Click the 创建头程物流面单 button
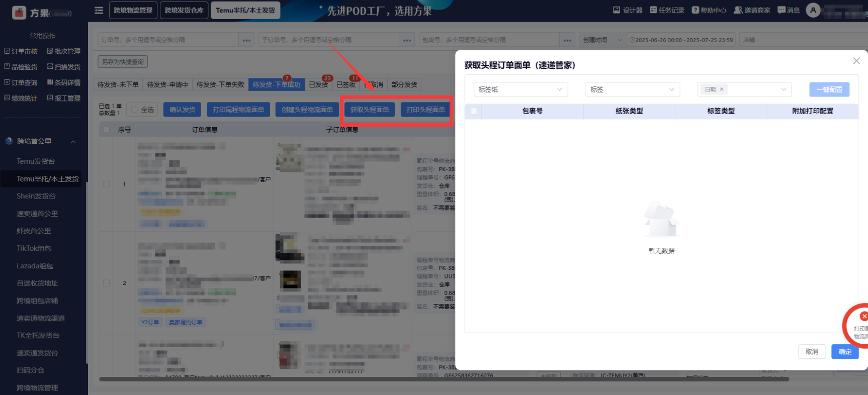Screen dimensions: 868x395 (307, 110)
